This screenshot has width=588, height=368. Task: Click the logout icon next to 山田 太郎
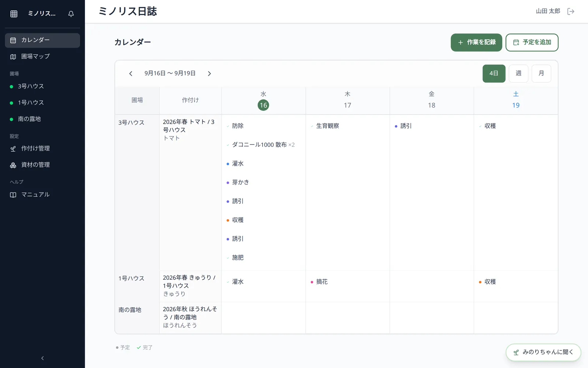tap(571, 11)
